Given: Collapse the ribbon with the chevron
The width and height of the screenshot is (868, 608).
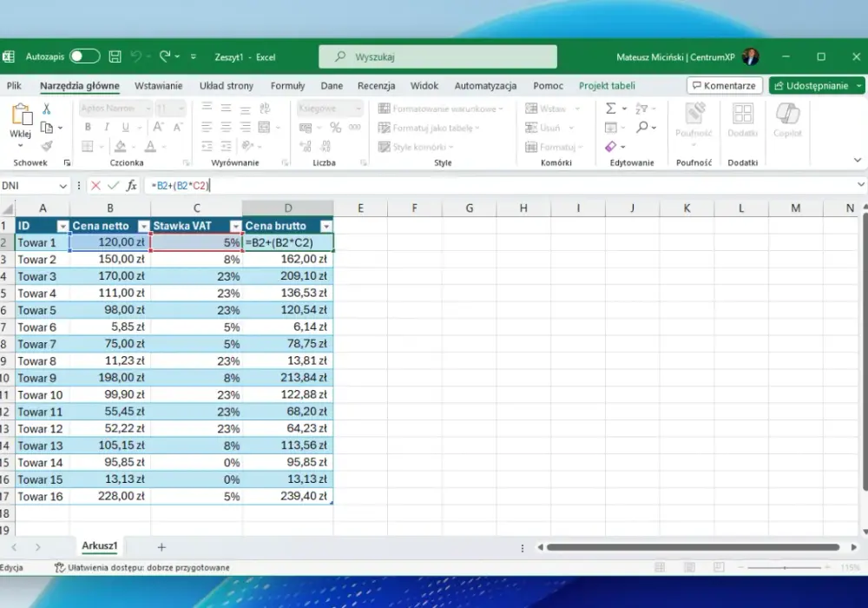Looking at the screenshot, I should [x=858, y=160].
